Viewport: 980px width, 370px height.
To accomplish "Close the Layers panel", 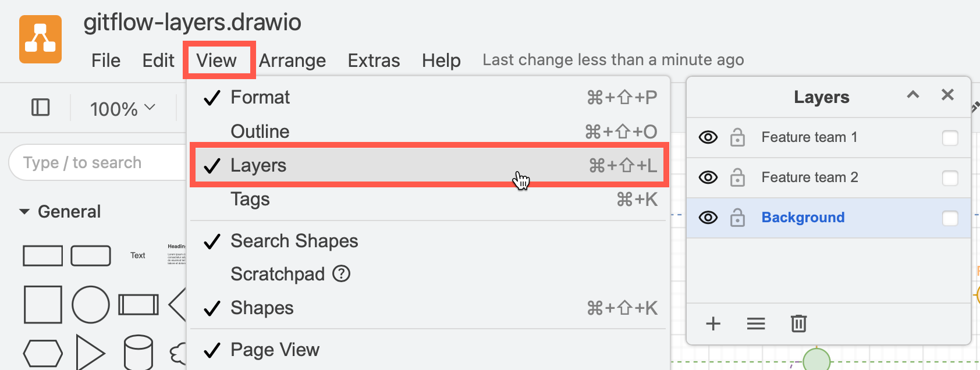I will [x=948, y=95].
